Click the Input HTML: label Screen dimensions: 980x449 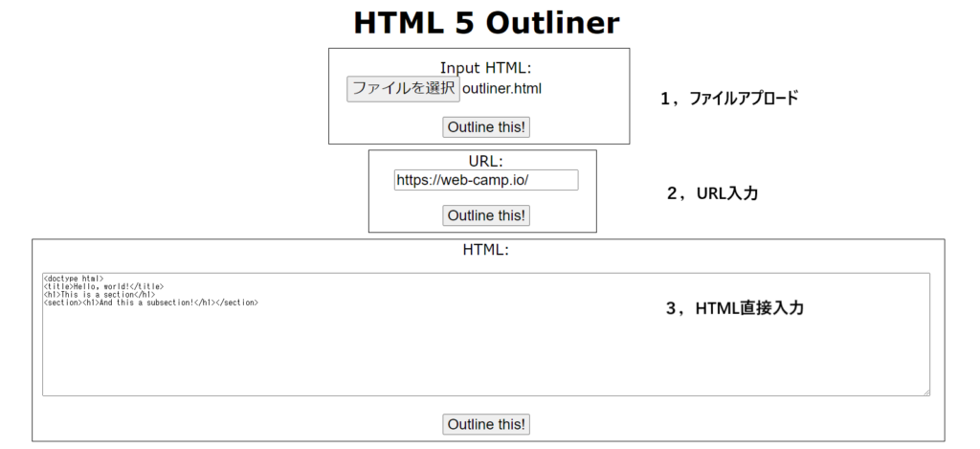click(485, 68)
